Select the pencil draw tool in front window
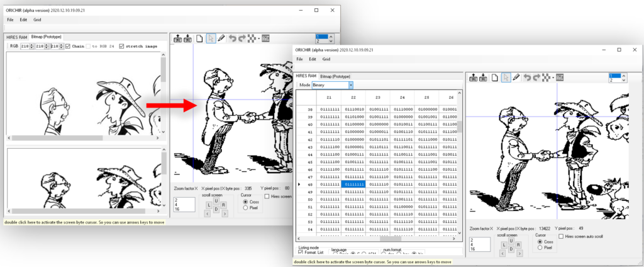The height and width of the screenshot is (267, 644). [x=517, y=77]
